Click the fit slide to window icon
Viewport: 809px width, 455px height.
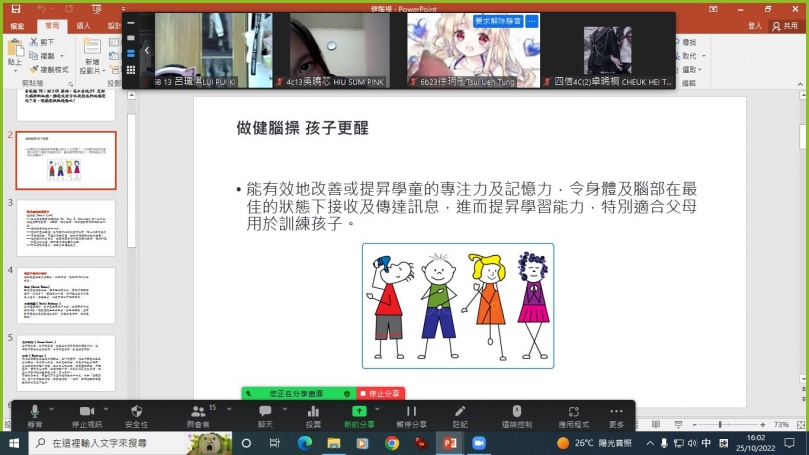tap(801, 425)
